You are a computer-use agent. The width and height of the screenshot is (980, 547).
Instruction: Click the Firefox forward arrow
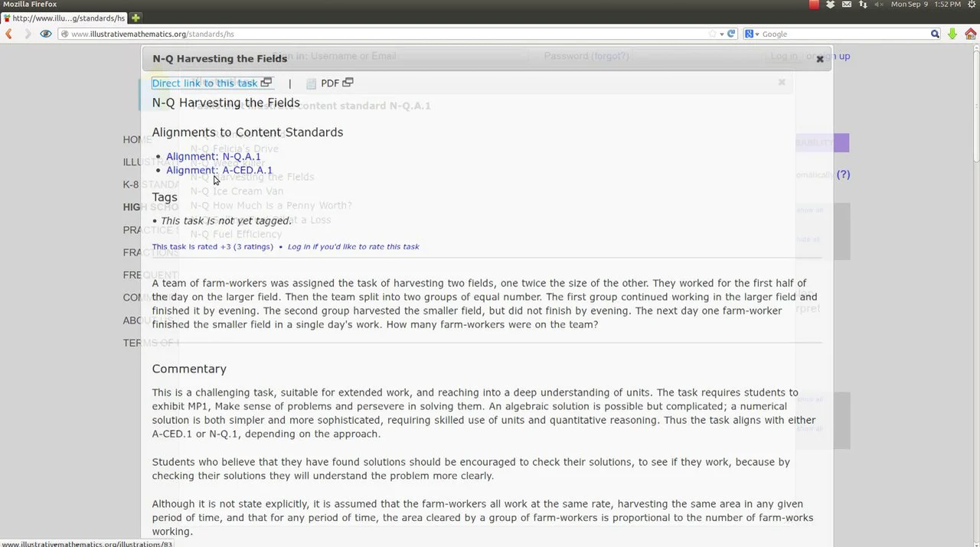coord(28,34)
